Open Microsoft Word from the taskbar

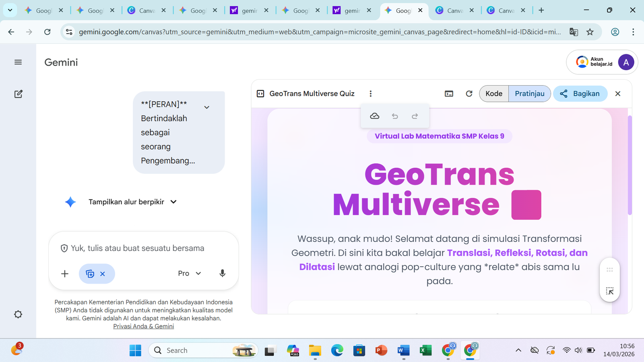[403, 351]
